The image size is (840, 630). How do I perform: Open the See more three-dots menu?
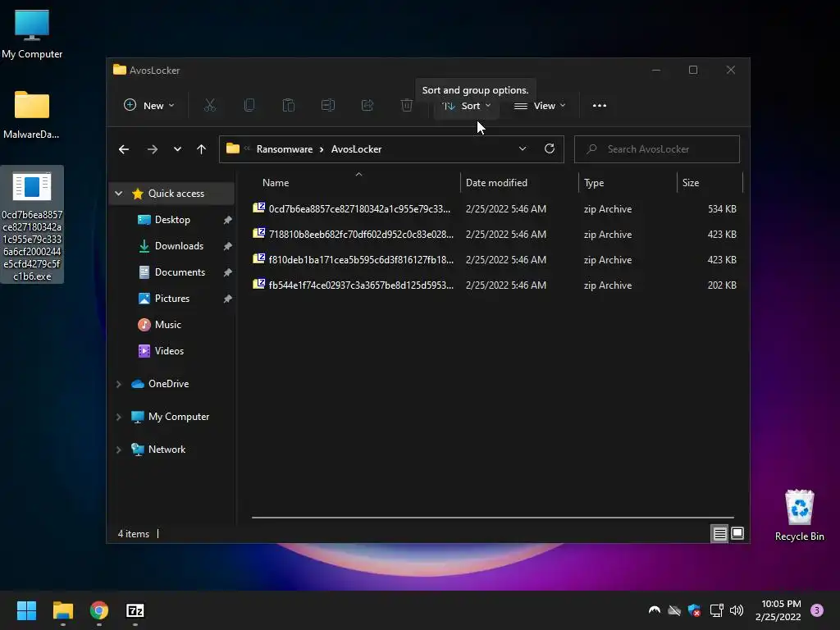[600, 106]
